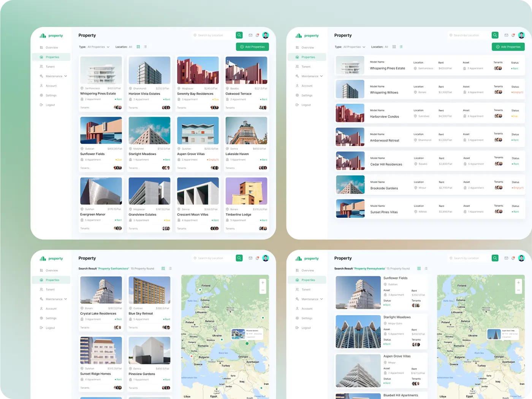Zoom out the map in the Sanfrancisco results panel
This screenshot has width=532, height=399.
[x=263, y=290]
